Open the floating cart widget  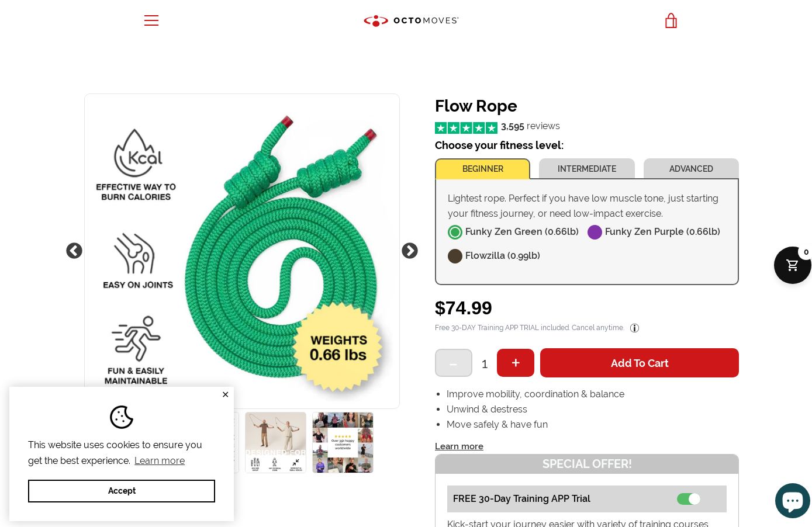tap(792, 265)
